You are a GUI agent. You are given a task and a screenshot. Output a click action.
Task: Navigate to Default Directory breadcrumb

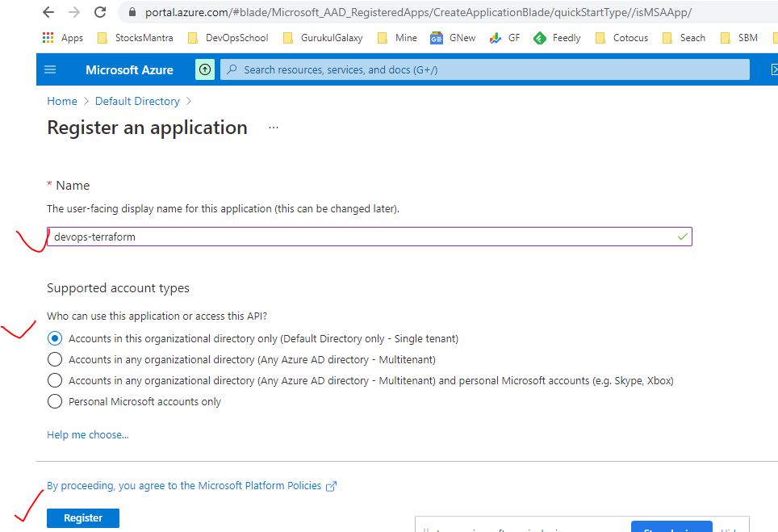tap(137, 102)
